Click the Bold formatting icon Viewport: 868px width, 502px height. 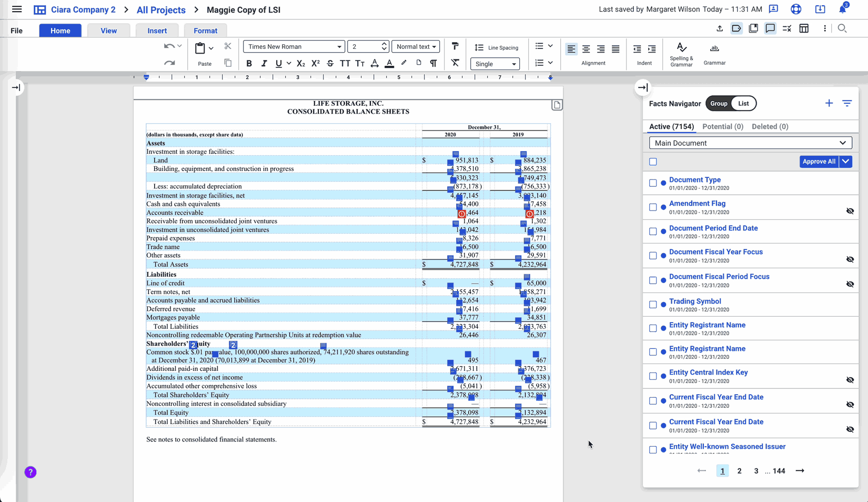click(249, 64)
